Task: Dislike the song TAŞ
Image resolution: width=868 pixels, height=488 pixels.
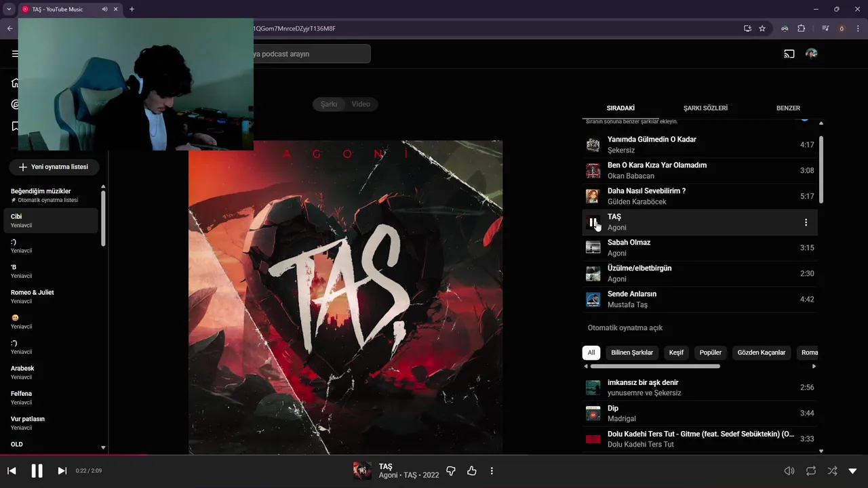Action: click(452, 470)
